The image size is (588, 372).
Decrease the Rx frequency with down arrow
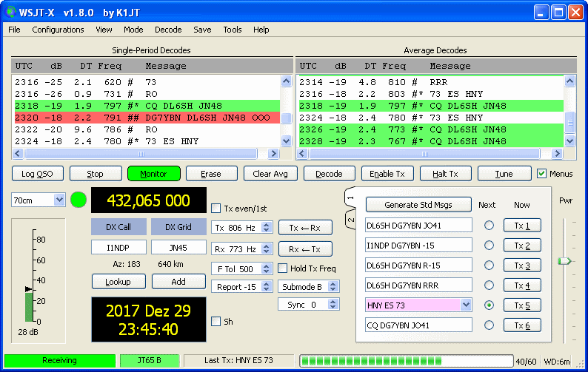(x=267, y=251)
